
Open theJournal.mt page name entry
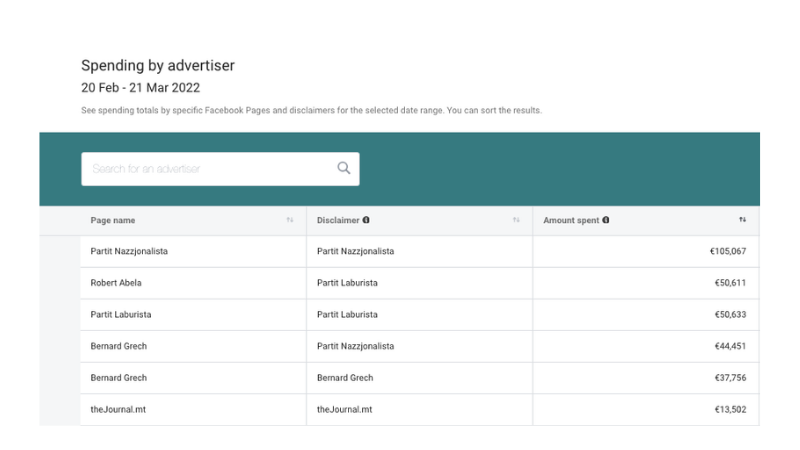[x=119, y=410]
